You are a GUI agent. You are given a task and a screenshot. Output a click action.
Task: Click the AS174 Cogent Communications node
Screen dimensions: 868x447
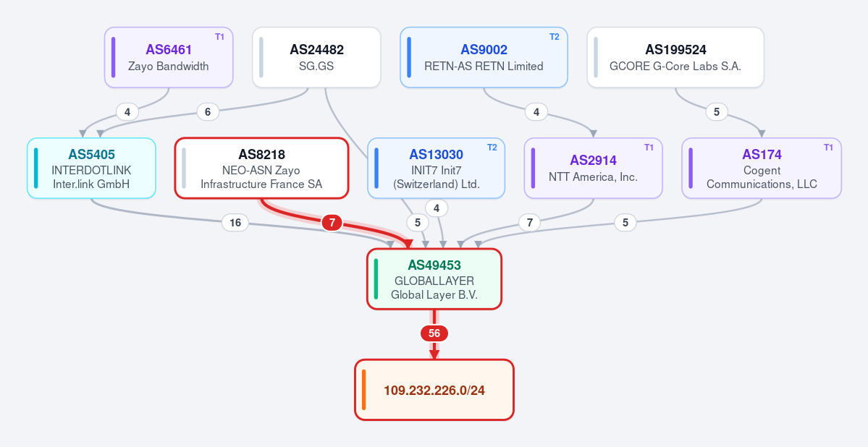(x=762, y=169)
